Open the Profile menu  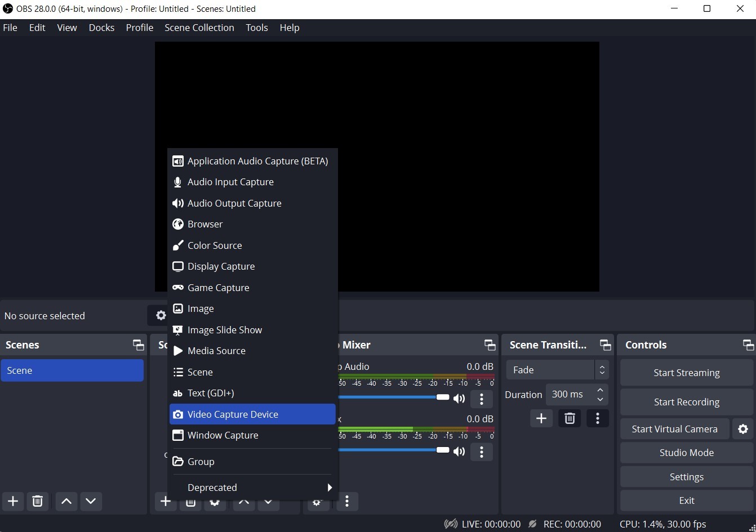coord(140,28)
